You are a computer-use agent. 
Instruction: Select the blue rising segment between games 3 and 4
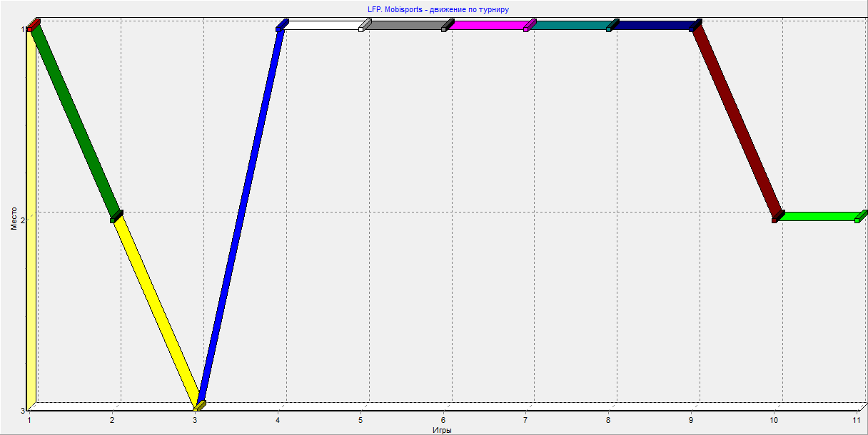[x=241, y=214]
